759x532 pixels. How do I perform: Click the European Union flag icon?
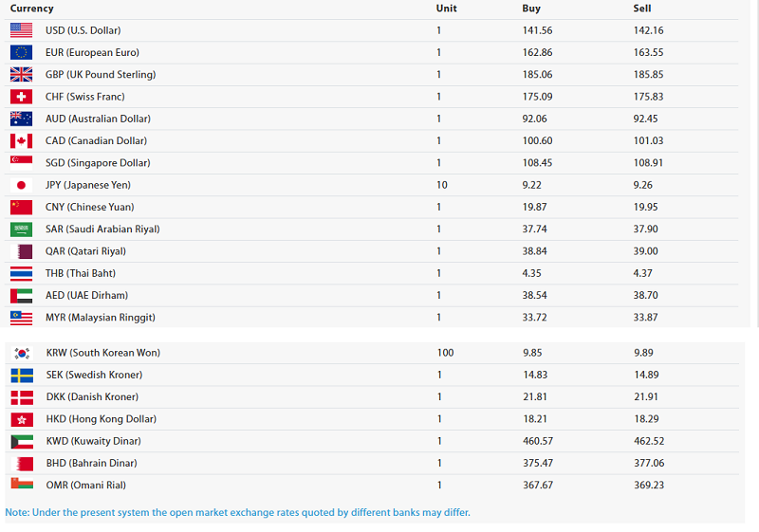(x=21, y=52)
